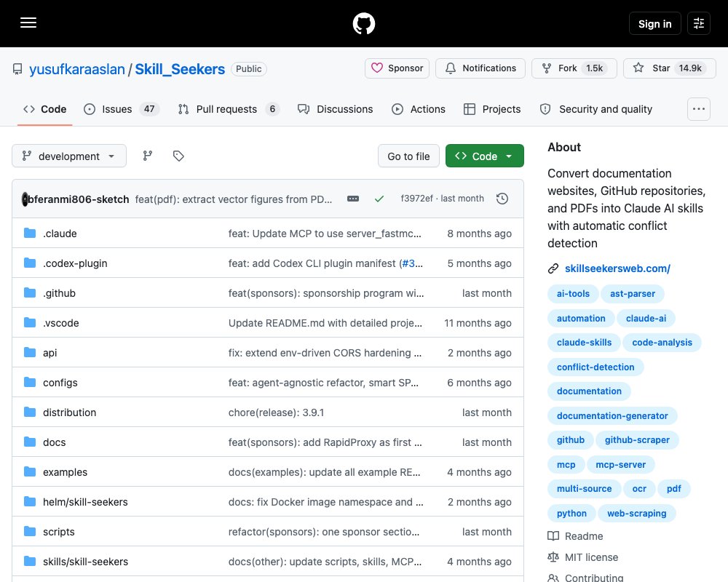Screen dimensions: 728x582
Task: Open the .codex-plugin folder
Action: [75, 263]
